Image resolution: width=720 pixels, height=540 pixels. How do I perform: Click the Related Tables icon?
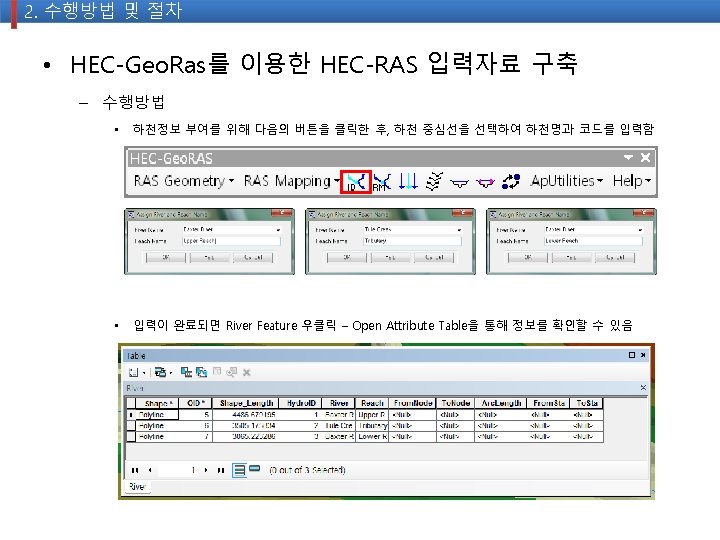coord(162,372)
